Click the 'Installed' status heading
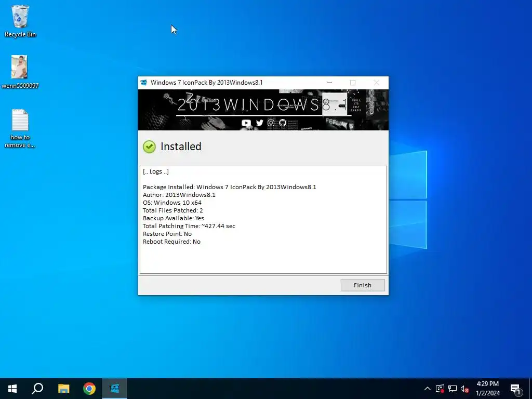 tap(181, 147)
